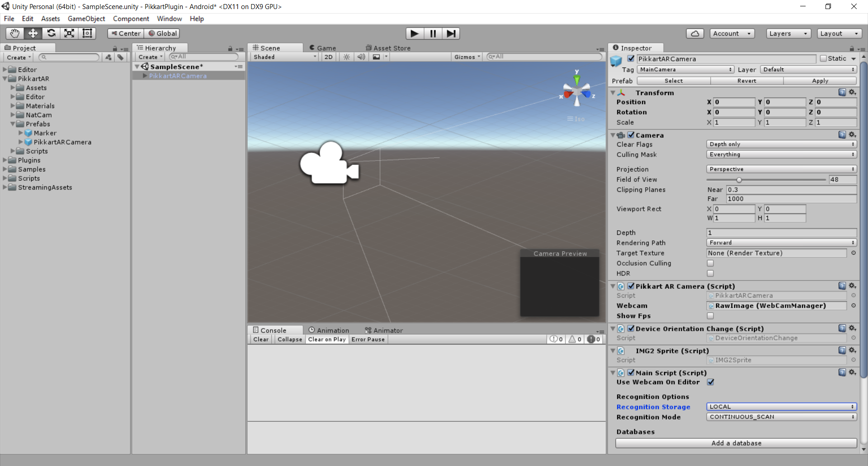Open Recognition Storage dropdown
The image size is (868, 466).
(x=781, y=407)
